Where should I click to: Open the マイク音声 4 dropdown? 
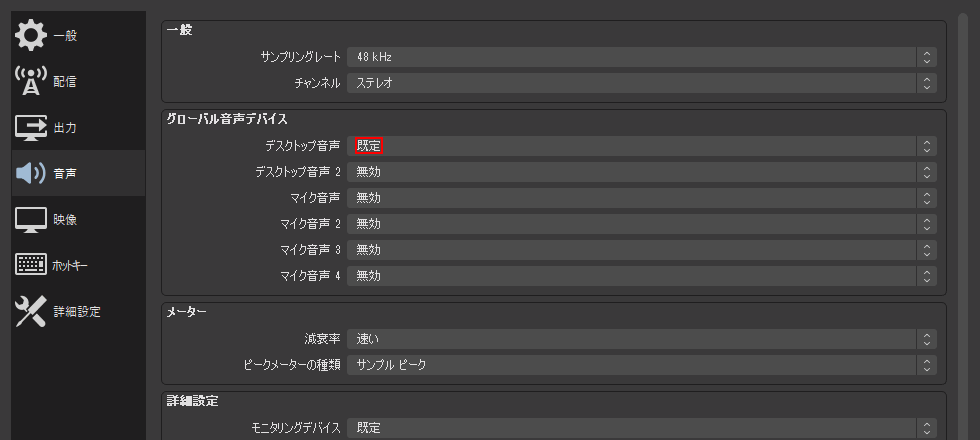642,276
